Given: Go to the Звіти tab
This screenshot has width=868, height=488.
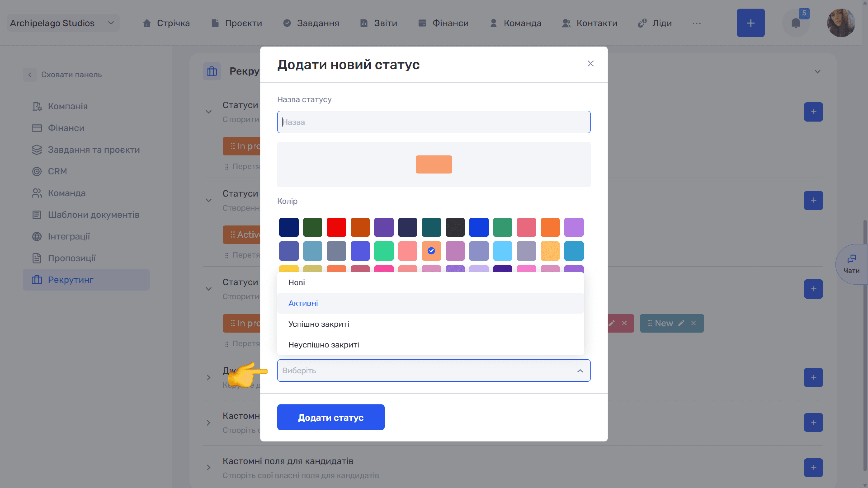Looking at the screenshot, I should (x=379, y=23).
